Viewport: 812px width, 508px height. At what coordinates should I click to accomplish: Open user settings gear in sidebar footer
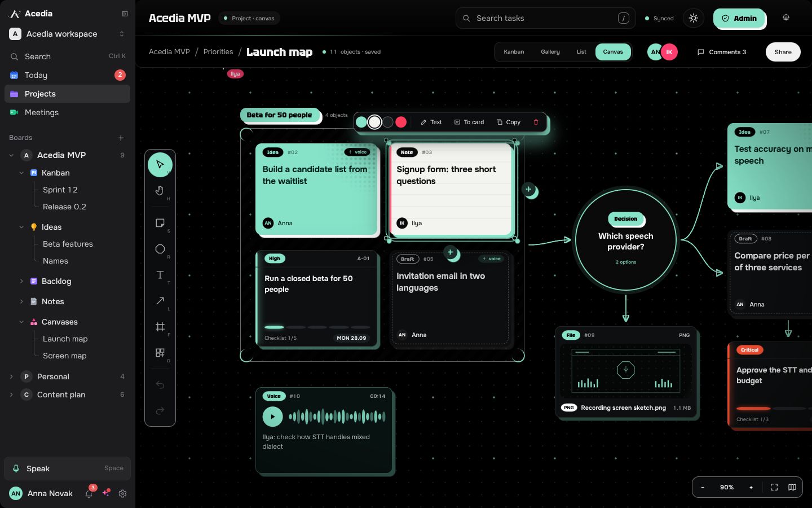click(x=122, y=493)
